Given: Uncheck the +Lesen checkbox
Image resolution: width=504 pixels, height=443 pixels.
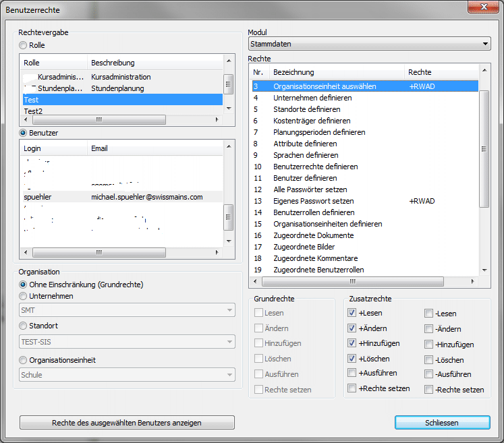Looking at the screenshot, I should 352,313.
